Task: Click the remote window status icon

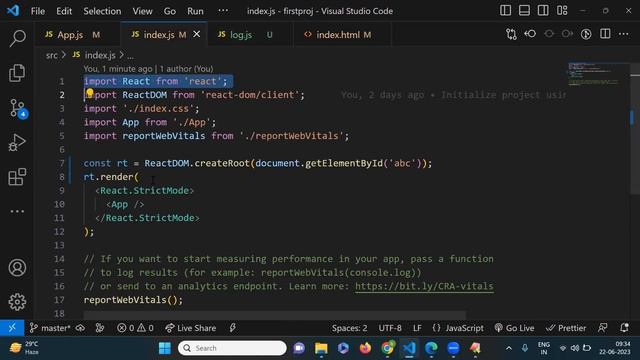Action: (x=12, y=328)
